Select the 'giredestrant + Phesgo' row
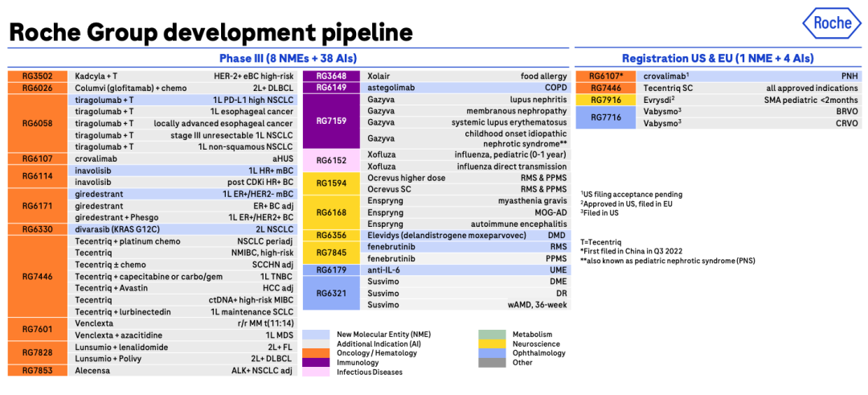 [x=184, y=217]
